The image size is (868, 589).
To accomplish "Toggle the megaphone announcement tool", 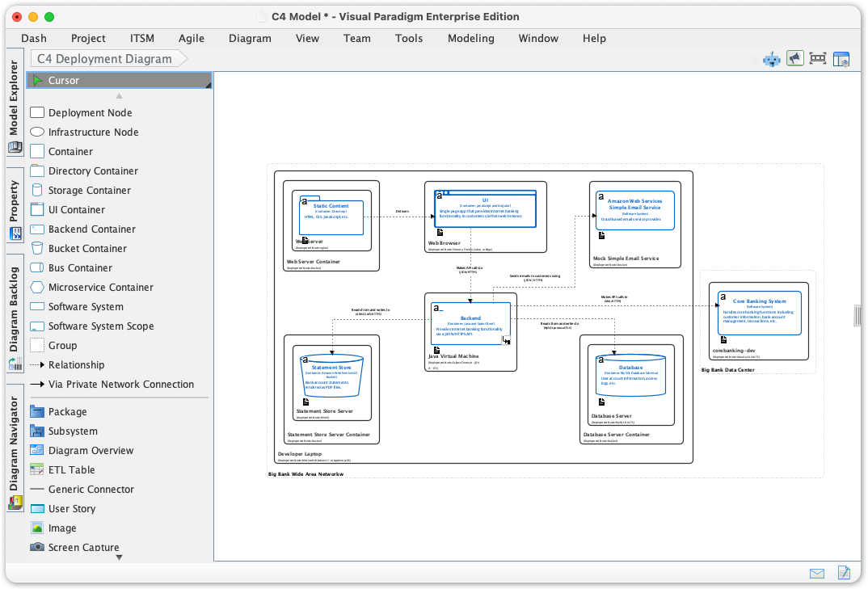I will coord(794,58).
